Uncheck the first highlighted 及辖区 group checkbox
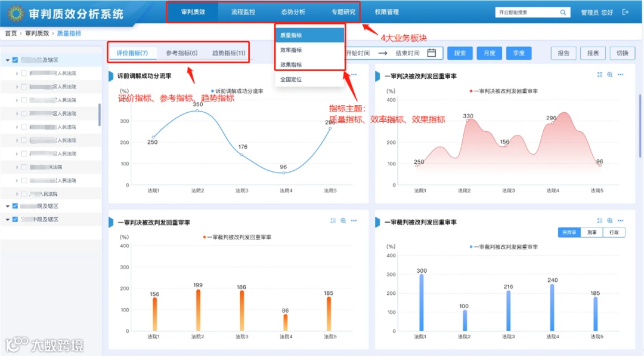This screenshot has height=357, width=644. click(15, 60)
